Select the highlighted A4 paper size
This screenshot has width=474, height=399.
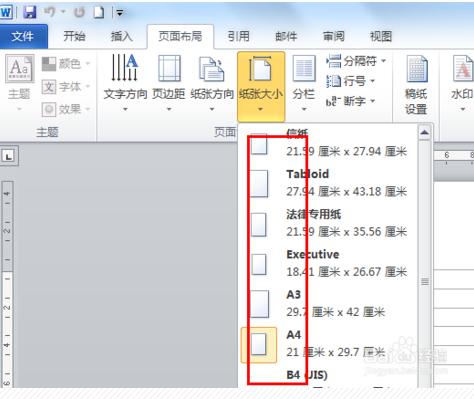click(328, 344)
